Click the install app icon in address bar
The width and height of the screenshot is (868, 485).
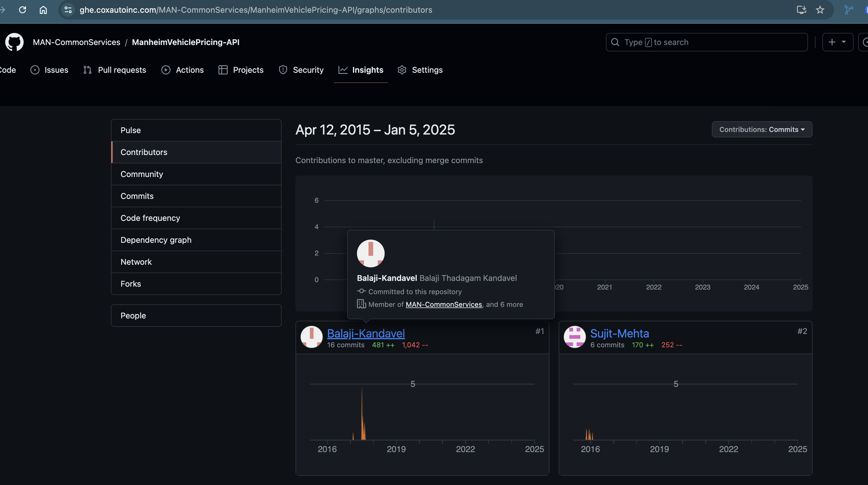(x=801, y=10)
